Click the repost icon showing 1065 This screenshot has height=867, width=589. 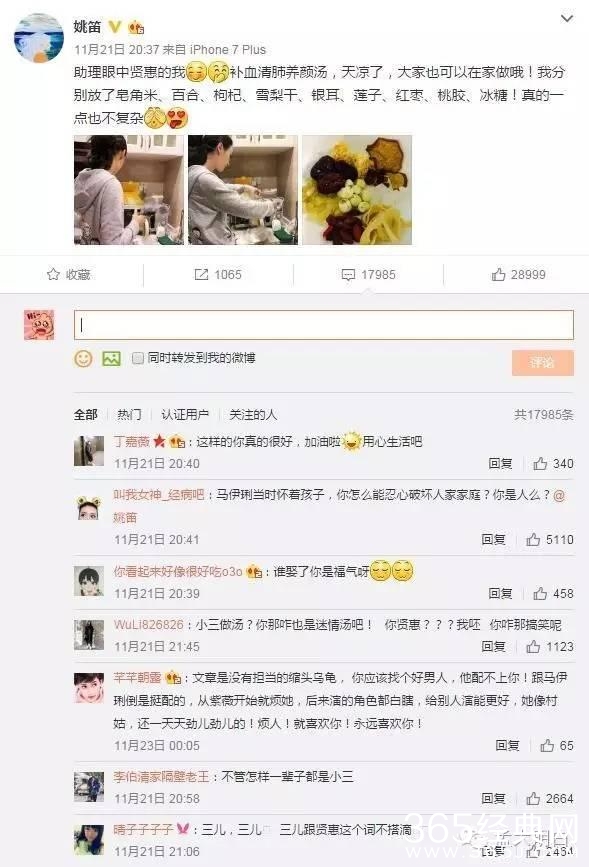(x=201, y=274)
